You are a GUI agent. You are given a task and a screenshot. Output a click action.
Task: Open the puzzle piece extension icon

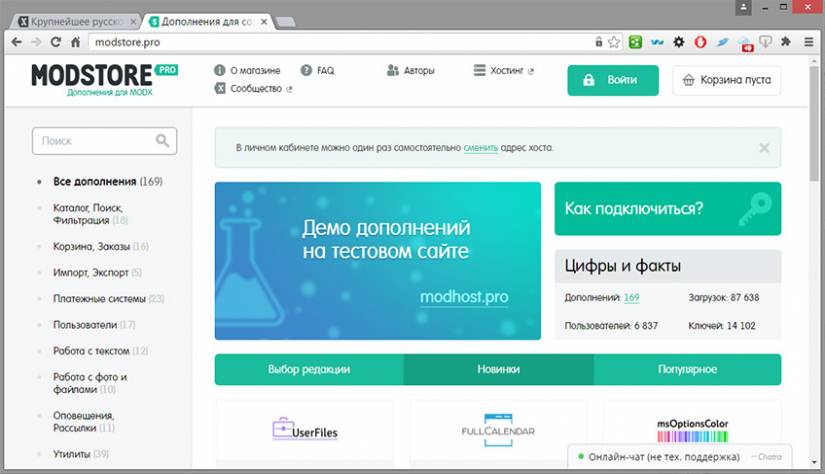786,42
